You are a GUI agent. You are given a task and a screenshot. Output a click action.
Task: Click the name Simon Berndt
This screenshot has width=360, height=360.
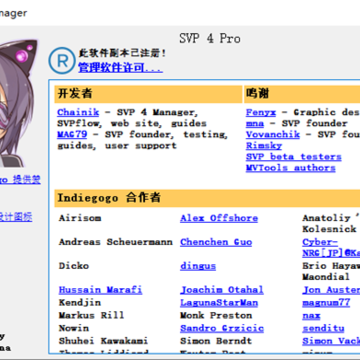tap(216, 341)
